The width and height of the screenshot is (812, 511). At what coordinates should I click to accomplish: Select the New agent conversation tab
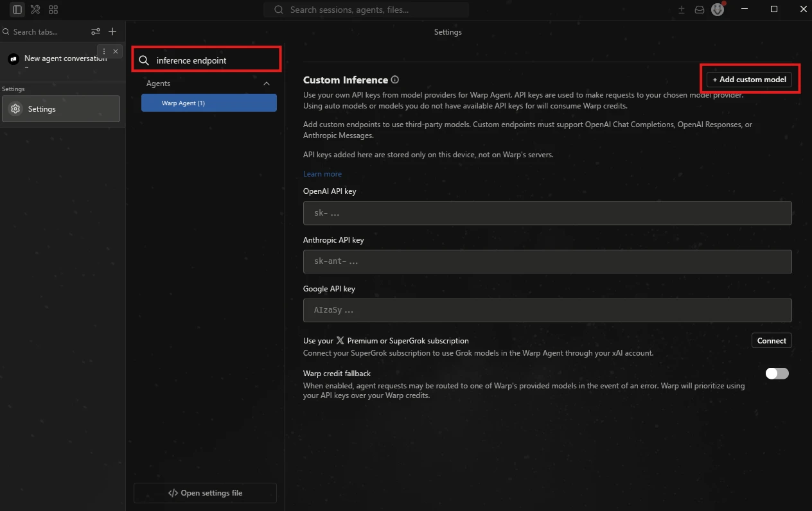coord(61,62)
